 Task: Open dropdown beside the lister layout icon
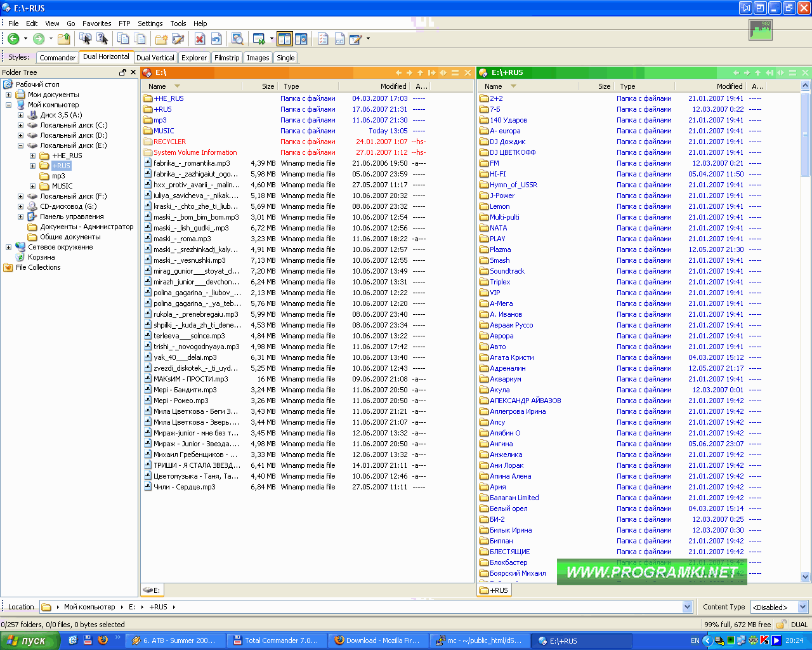click(272, 39)
